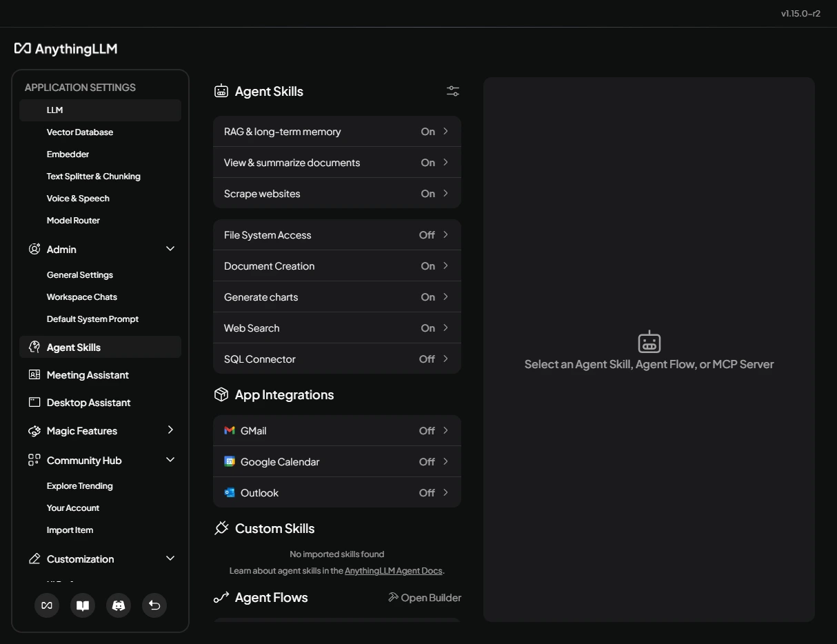This screenshot has width=837, height=644.
Task: Click the back arrow footer icon
Action: (154, 605)
